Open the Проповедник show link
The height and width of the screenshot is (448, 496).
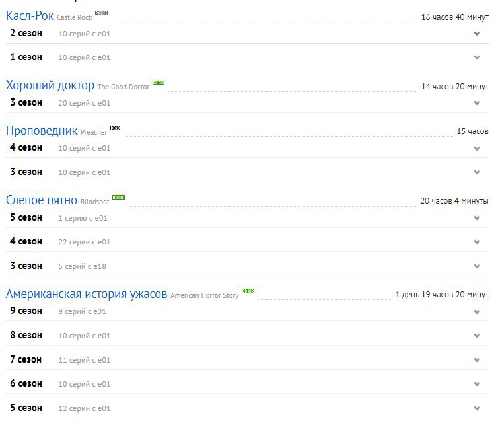42,130
